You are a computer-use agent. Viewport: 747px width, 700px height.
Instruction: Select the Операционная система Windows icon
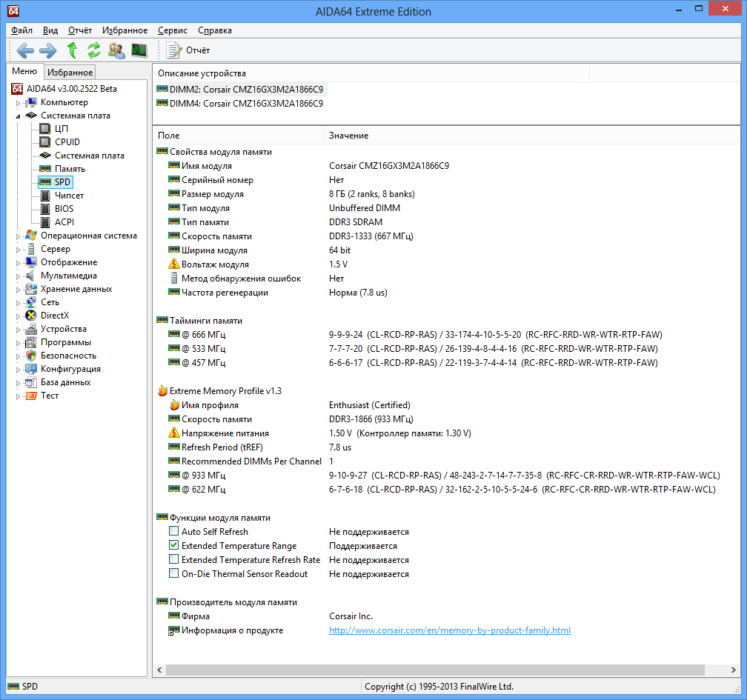click(31, 236)
